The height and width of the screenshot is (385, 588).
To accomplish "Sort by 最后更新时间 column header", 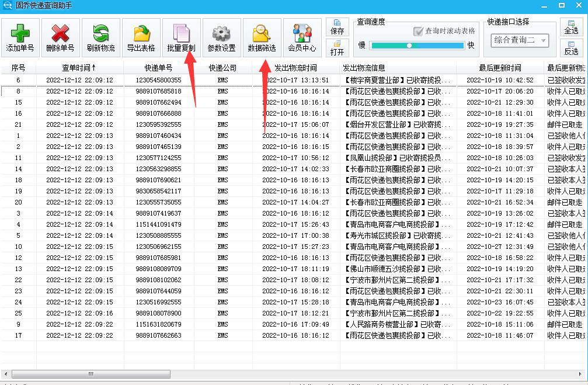I will click(x=500, y=68).
